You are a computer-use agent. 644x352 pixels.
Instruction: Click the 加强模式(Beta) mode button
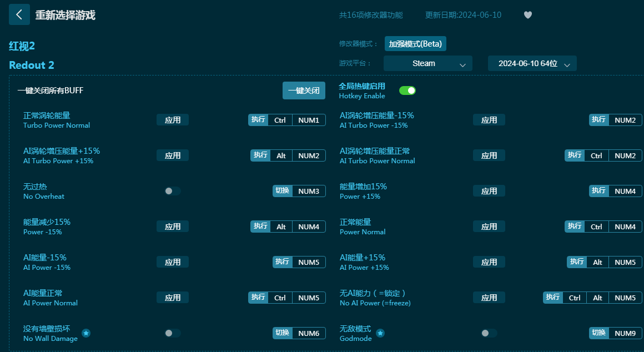pos(415,43)
